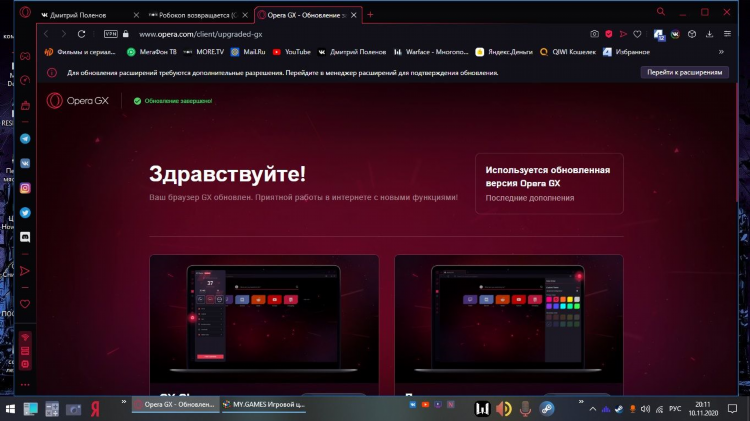Viewport: 750px width, 421px height.
Task: Open MORE.TV bookmark
Action: tap(204, 52)
